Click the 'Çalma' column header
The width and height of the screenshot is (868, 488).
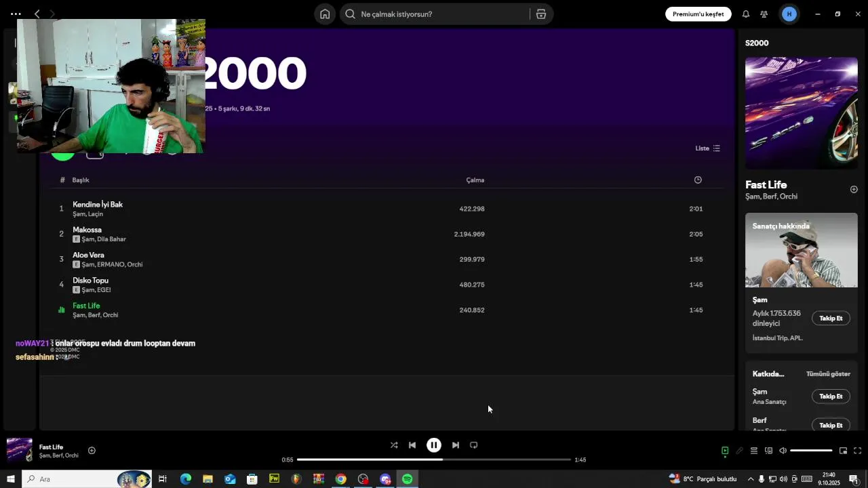(x=475, y=180)
